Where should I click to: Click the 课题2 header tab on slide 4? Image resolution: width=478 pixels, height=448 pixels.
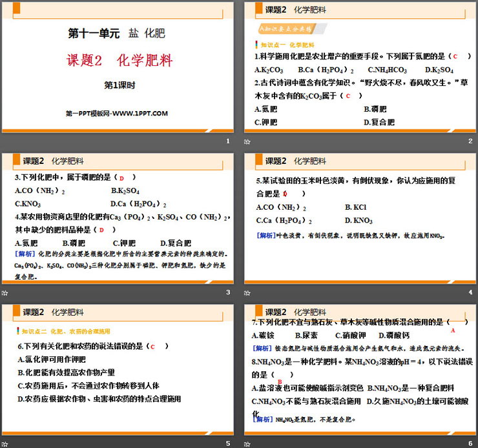276,161
